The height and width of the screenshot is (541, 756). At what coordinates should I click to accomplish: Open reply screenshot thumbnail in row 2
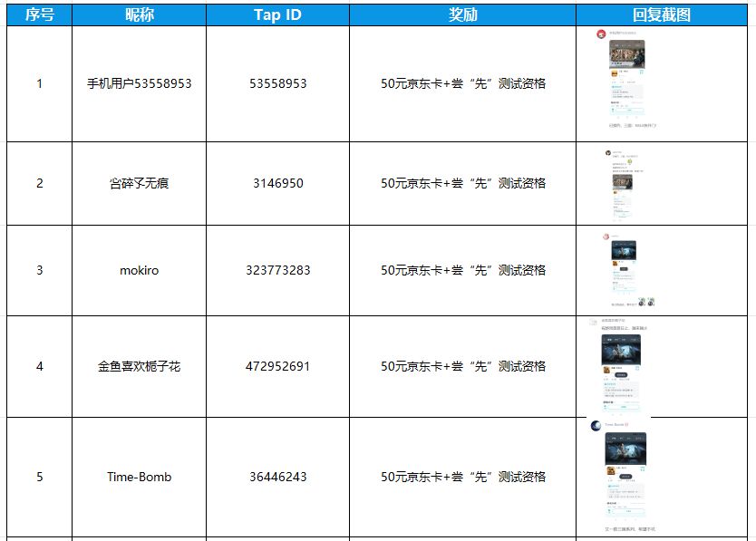623,186
